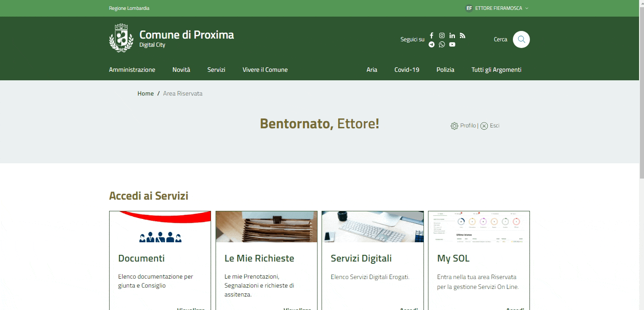The image size is (644, 310).
Task: Click the Home breadcrumb link
Action: [x=146, y=93]
